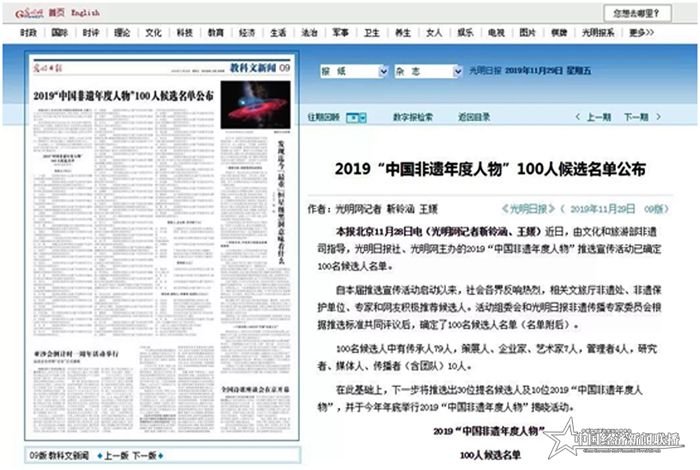
Task: Click 返回目录 to return to the index
Action: click(474, 117)
